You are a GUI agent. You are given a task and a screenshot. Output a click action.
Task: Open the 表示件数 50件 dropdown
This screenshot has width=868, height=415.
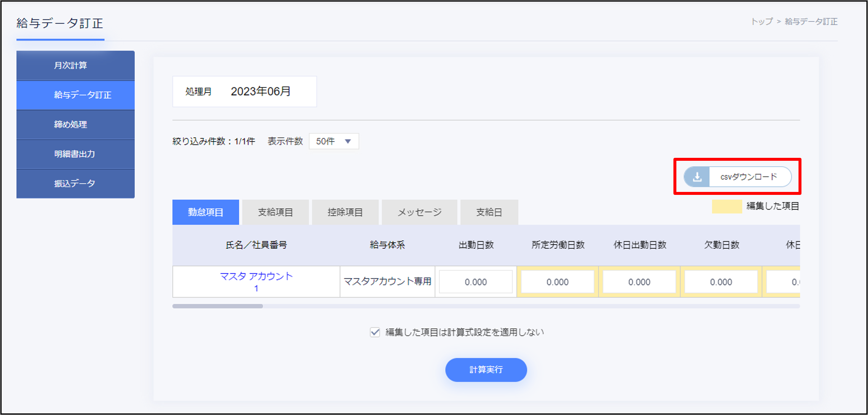(x=334, y=141)
